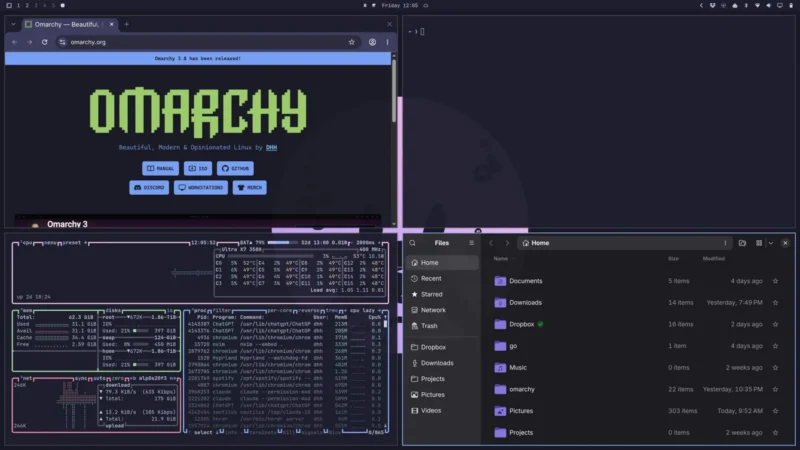Go forward in browser history
Viewport: 800px width, 450px height.
click(x=30, y=42)
